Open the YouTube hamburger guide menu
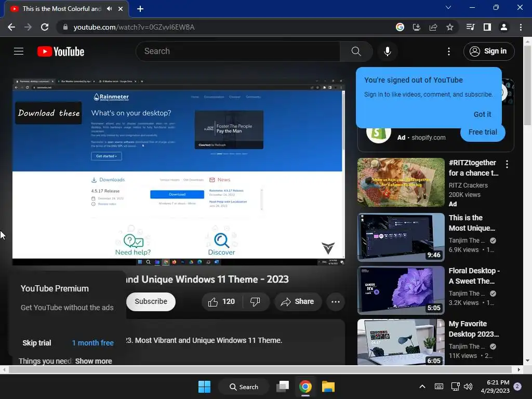Viewport: 532px width, 399px height. coord(19,51)
